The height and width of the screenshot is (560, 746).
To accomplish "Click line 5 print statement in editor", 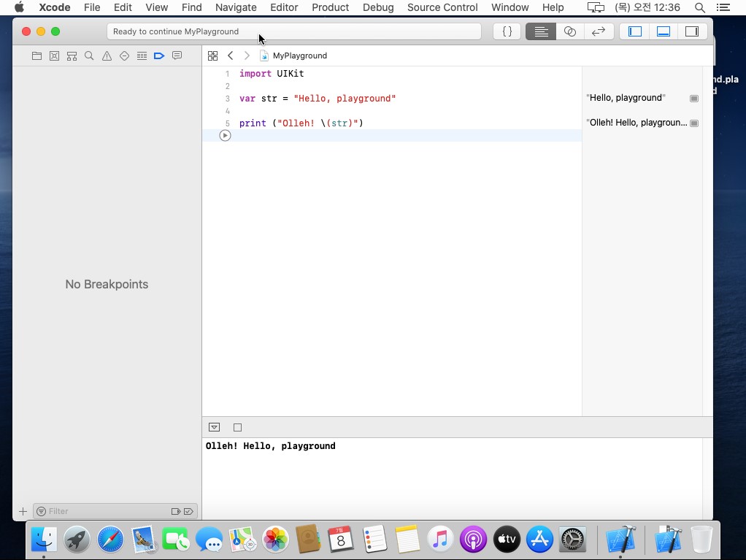I will click(301, 123).
